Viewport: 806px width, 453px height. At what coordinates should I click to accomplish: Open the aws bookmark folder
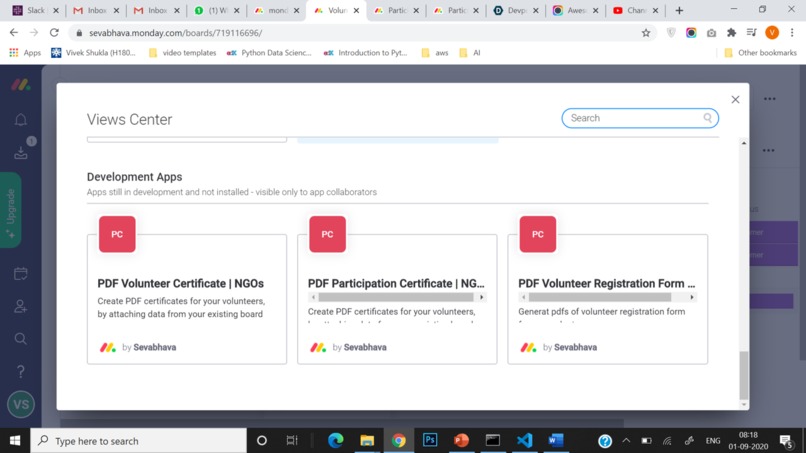(x=435, y=52)
